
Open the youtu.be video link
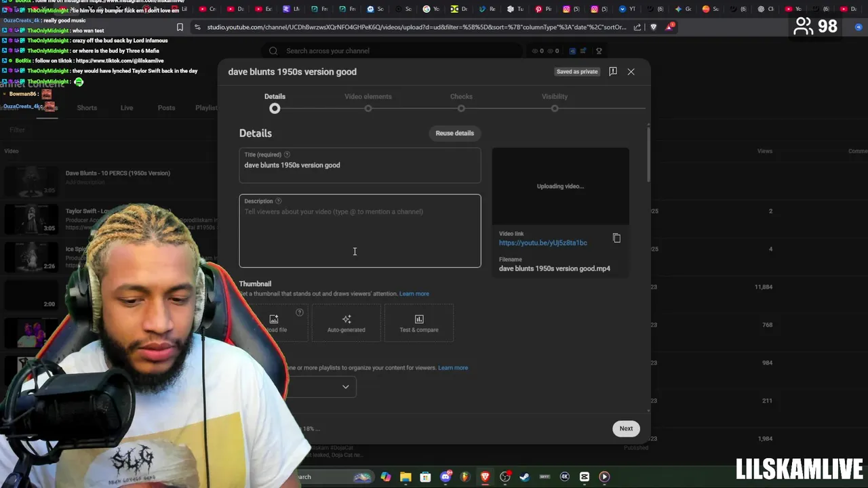[x=543, y=243]
